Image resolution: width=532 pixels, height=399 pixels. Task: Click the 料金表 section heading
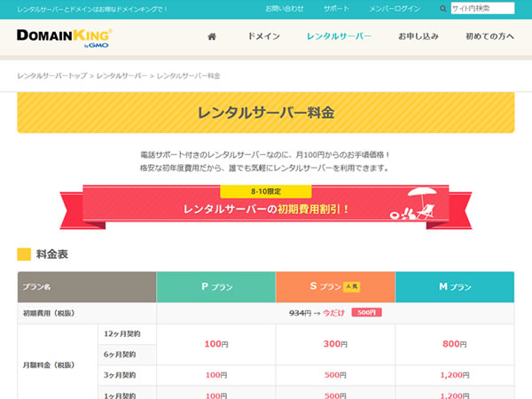point(52,254)
